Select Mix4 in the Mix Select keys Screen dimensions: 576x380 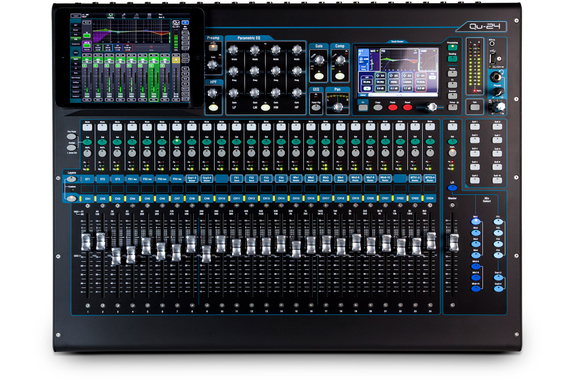(x=476, y=255)
